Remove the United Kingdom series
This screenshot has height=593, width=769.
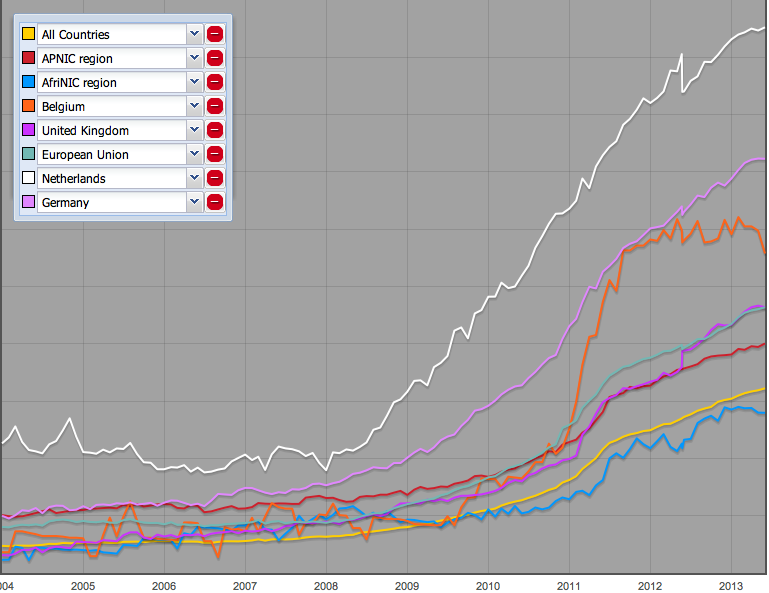coord(215,130)
